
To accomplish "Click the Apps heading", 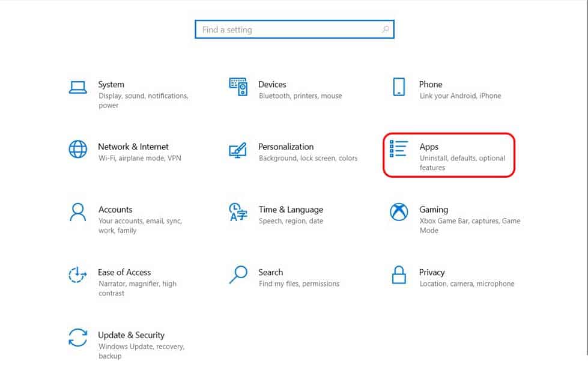I will pyautogui.click(x=429, y=147).
